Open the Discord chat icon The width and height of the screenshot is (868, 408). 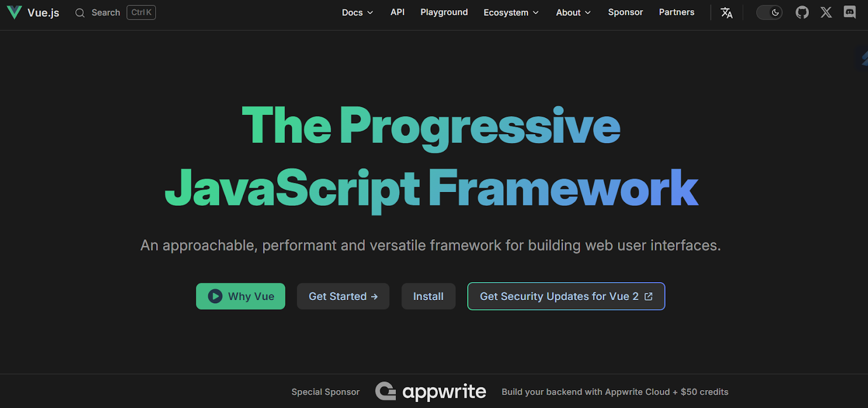(850, 12)
